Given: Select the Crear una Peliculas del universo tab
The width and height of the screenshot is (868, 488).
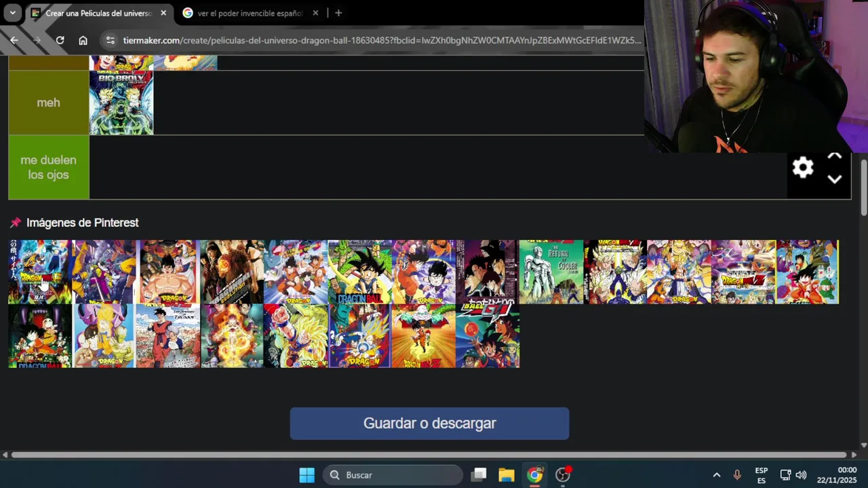Looking at the screenshot, I should (x=98, y=13).
